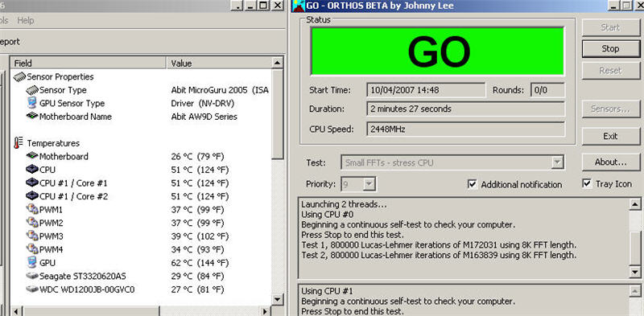Image resolution: width=644 pixels, height=316 pixels.
Task: Click the ORTHOS title bar app icon
Action: (x=298, y=6)
